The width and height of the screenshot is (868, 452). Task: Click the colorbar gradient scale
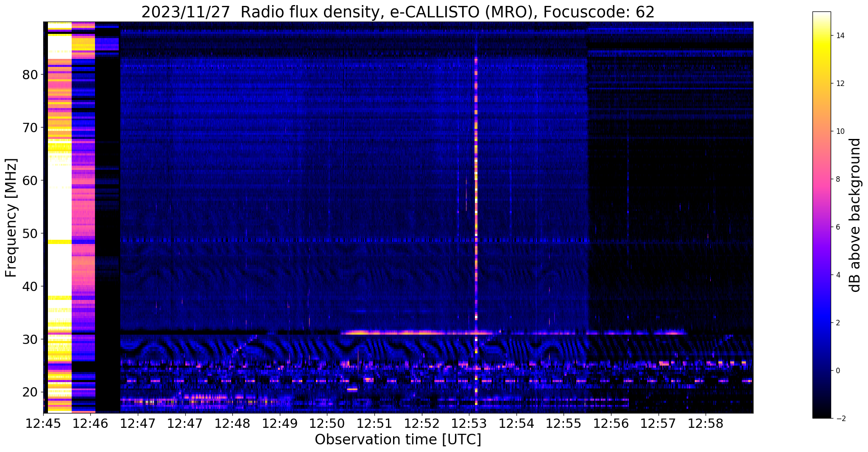click(821, 215)
